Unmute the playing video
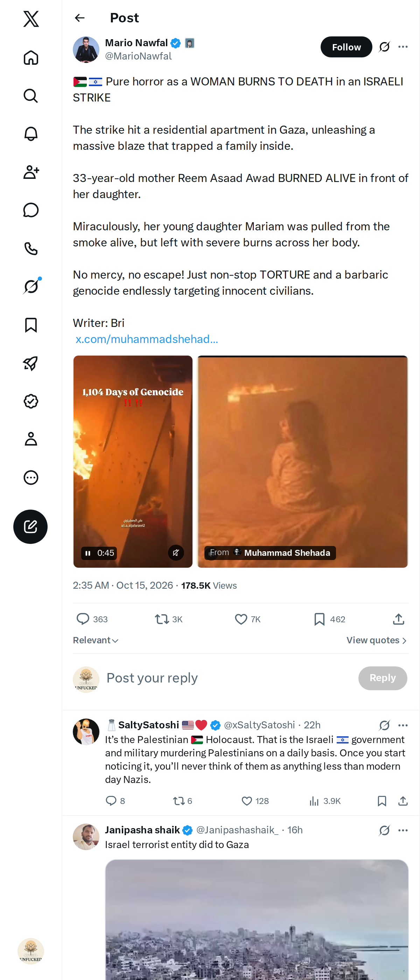Screen dimensions: 420x980 pos(176,552)
